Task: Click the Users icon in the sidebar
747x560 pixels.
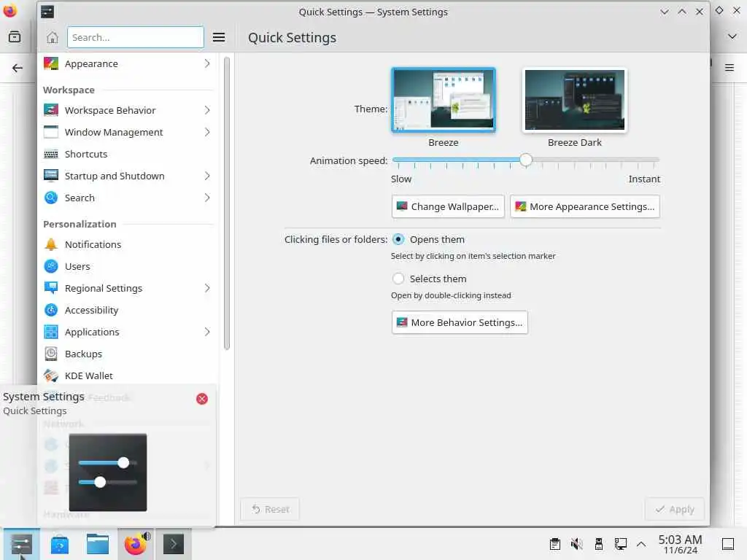Action: coord(51,266)
